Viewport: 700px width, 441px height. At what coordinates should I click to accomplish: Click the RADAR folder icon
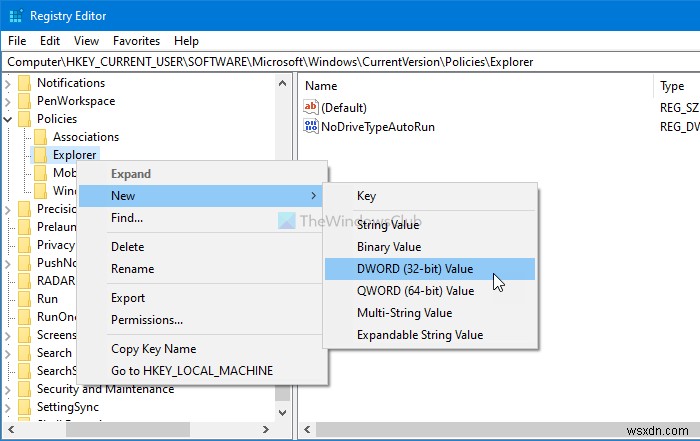[25, 281]
